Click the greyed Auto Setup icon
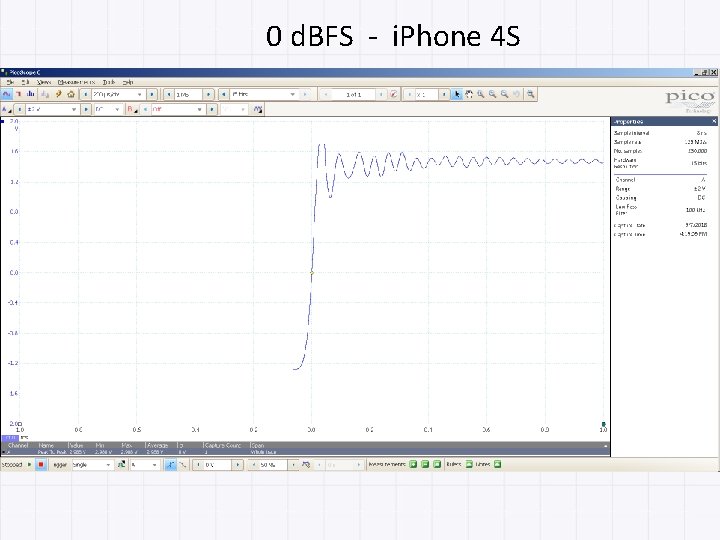720x540 pixels. coord(45,94)
